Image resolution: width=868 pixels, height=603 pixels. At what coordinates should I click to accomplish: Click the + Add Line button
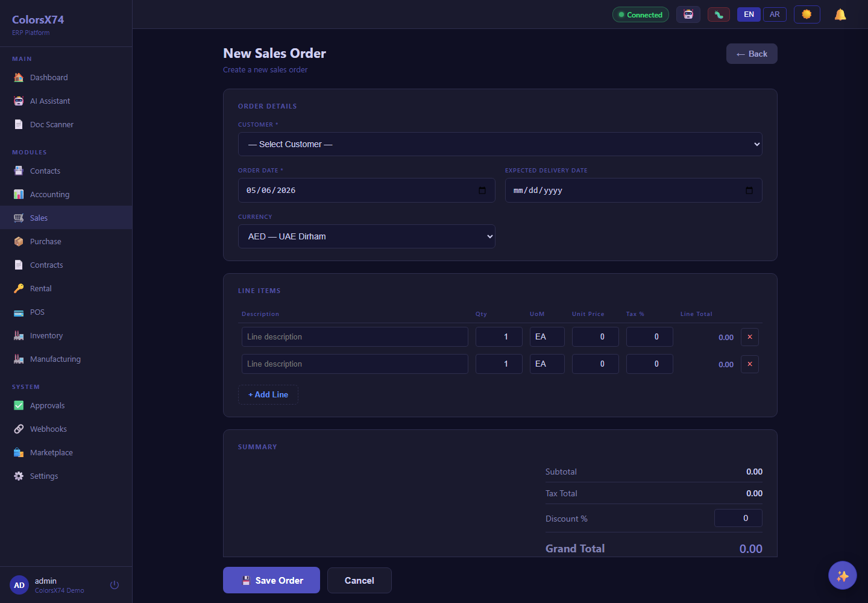click(x=268, y=394)
